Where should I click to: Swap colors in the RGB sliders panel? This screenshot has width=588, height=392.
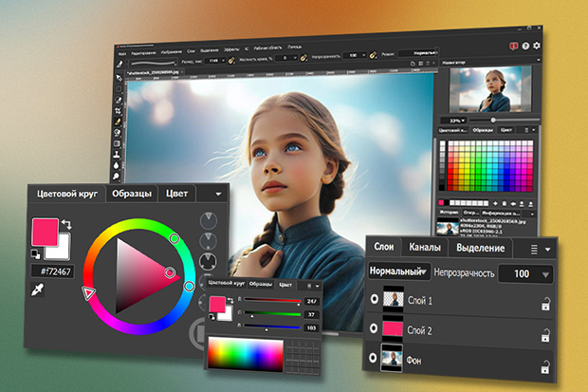[230, 301]
